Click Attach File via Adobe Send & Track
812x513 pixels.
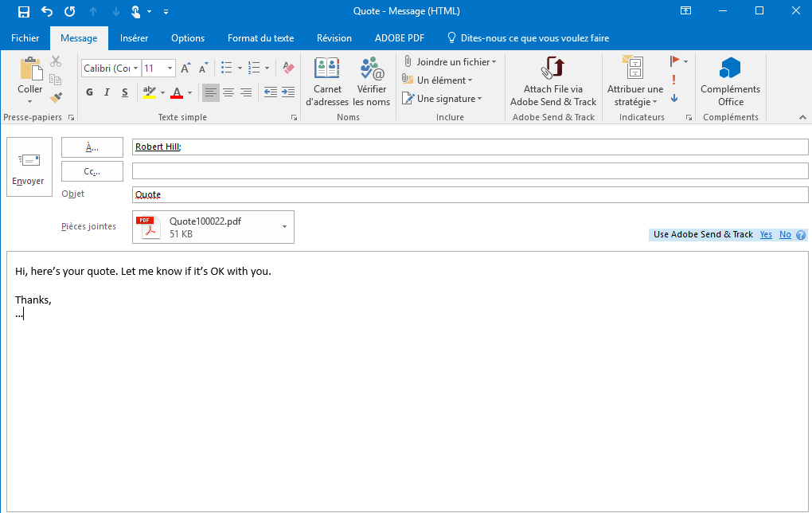tap(552, 81)
